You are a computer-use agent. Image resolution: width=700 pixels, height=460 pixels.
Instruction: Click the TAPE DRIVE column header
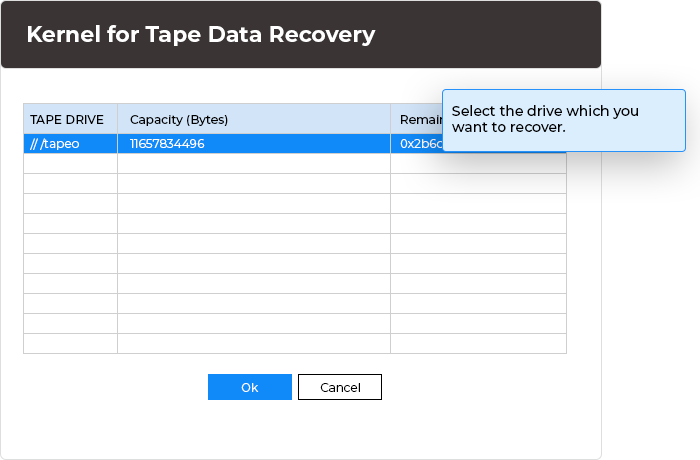(x=67, y=119)
